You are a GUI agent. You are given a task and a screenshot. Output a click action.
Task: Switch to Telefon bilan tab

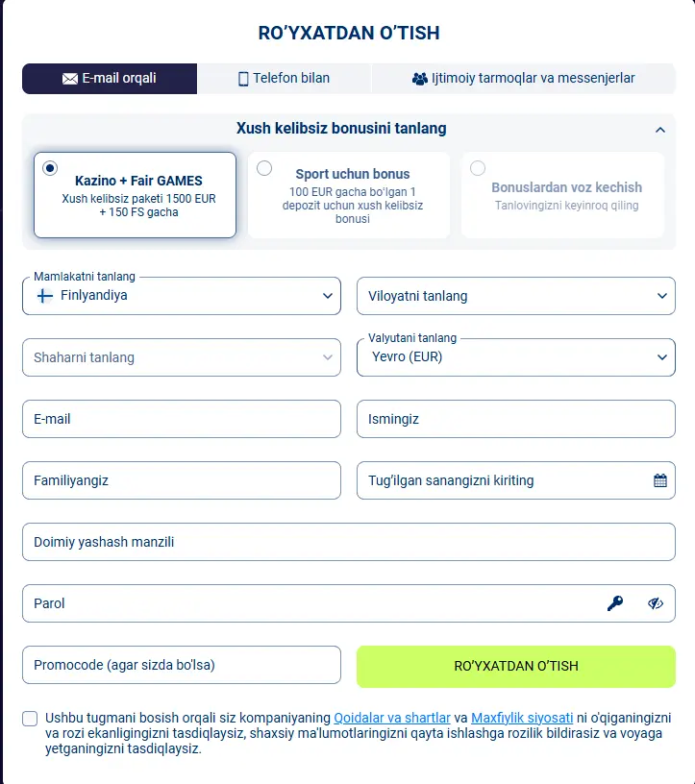pos(284,79)
